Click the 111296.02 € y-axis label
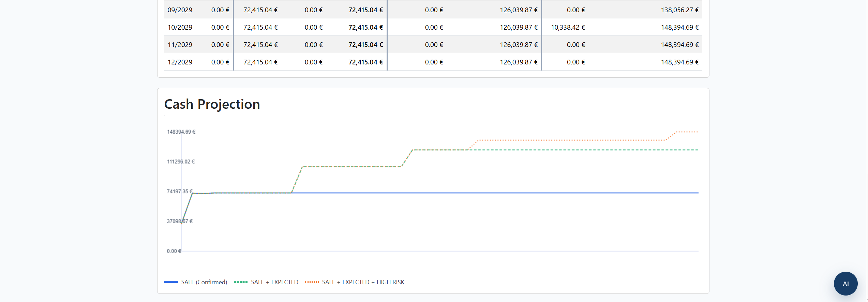 181,162
